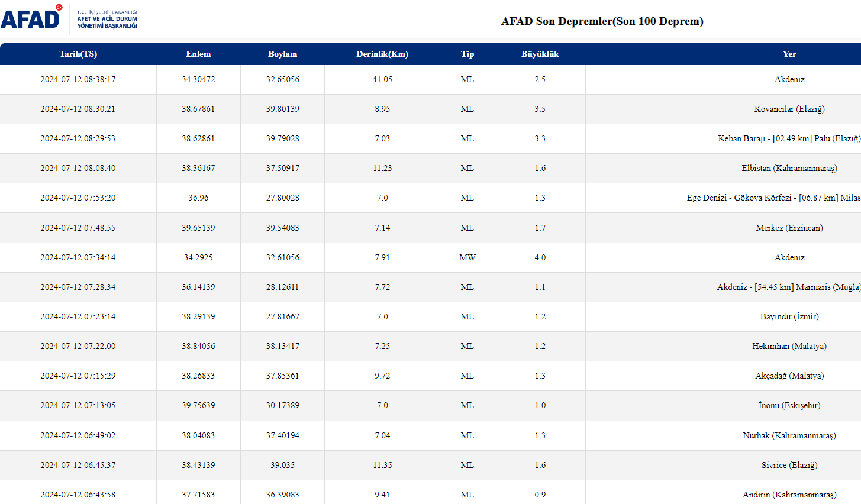Screen dimensions: 861x504
Task: Click longitude value 37.50917
Action: [x=282, y=168]
